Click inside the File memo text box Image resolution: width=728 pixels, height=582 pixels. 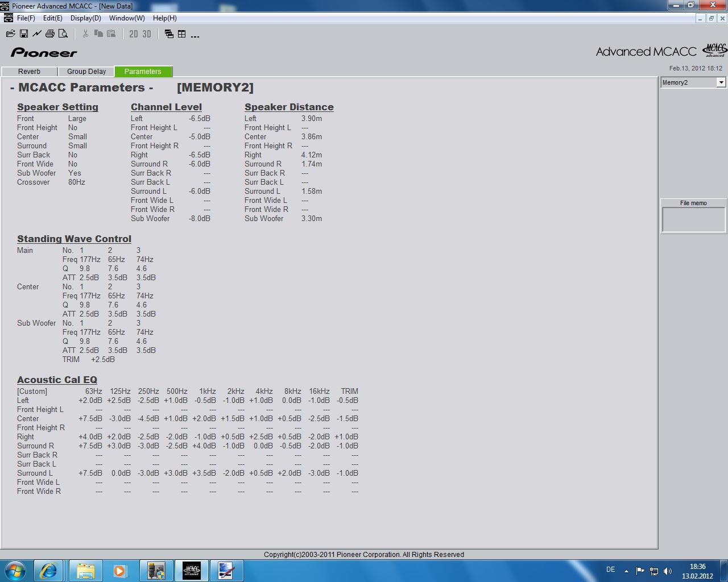click(693, 219)
